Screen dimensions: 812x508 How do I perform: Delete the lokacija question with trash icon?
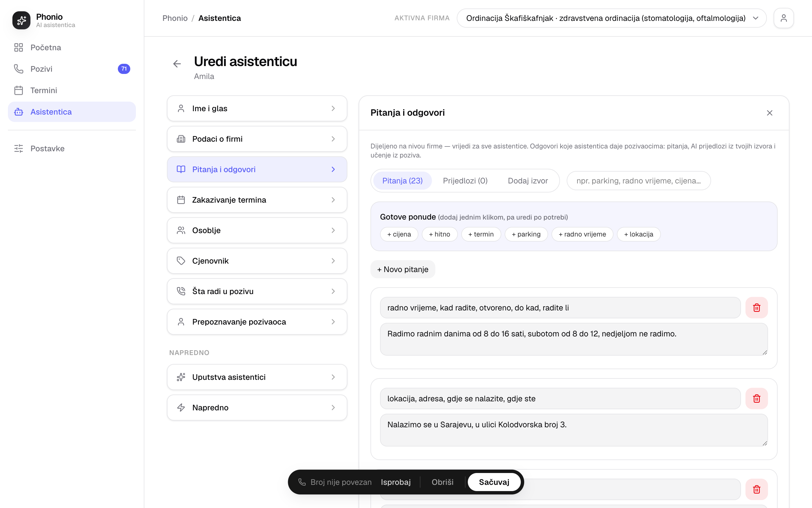point(757,398)
